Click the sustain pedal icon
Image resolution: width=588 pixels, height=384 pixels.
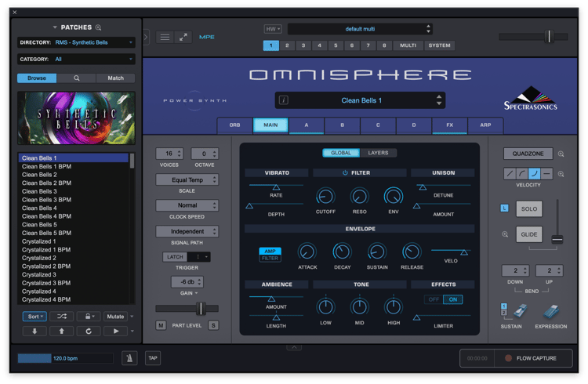pos(520,311)
